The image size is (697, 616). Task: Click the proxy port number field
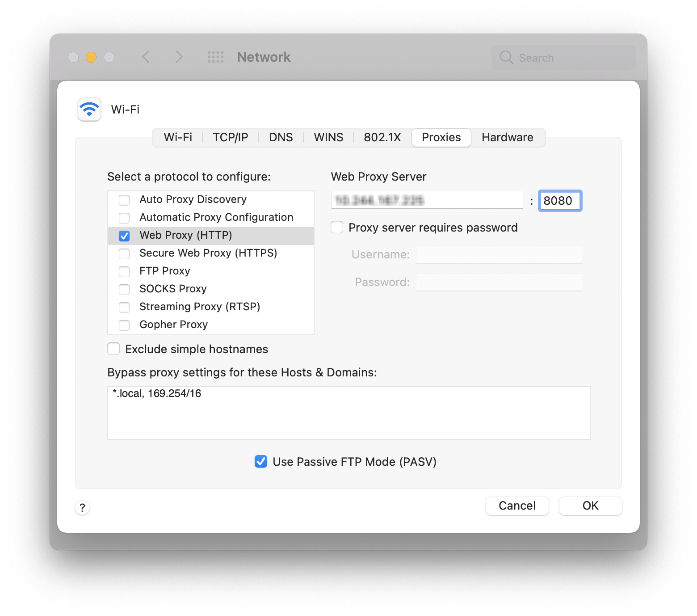(559, 201)
